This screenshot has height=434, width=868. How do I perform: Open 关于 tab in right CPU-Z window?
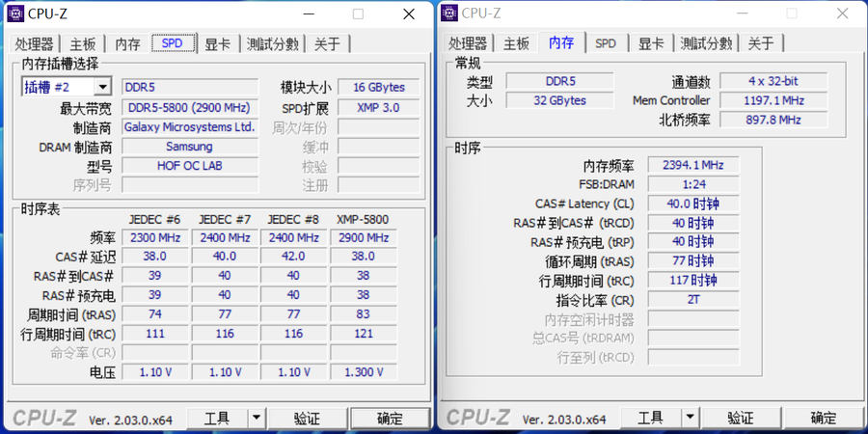tap(761, 43)
